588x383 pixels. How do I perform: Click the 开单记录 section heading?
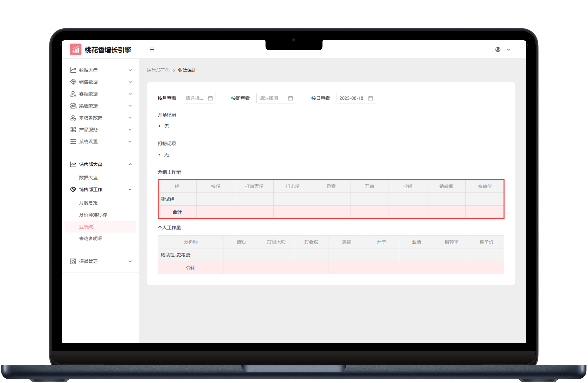(x=167, y=115)
